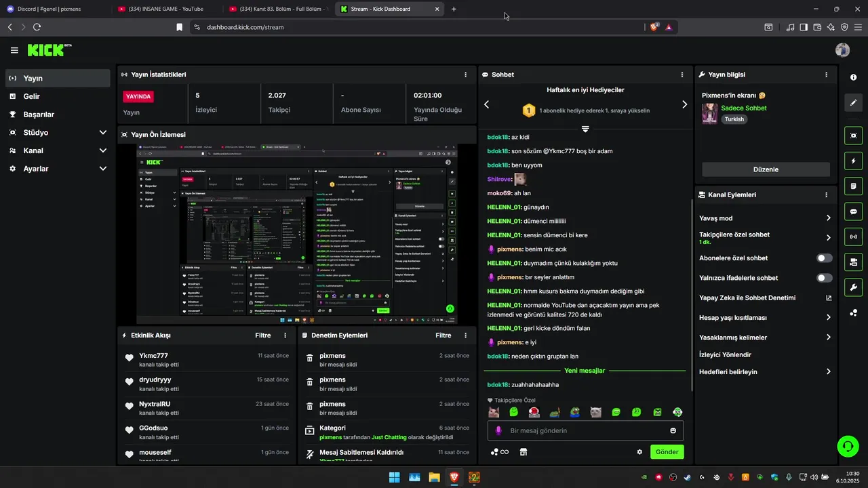Click the info icon in the right toolbar
Viewport: 868px width, 488px height.
853,77
